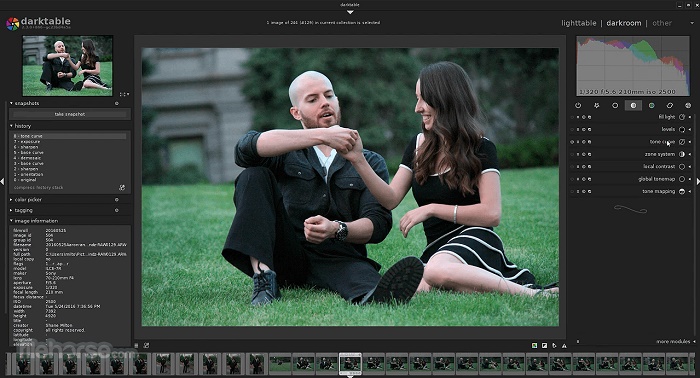Click create style from history icon

click(122, 187)
